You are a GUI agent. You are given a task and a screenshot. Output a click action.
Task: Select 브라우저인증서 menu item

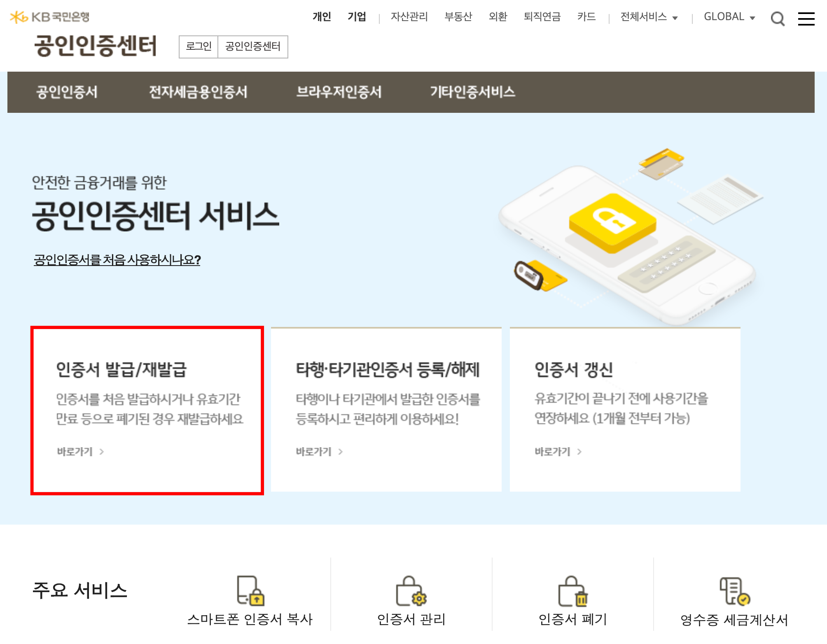point(339,92)
